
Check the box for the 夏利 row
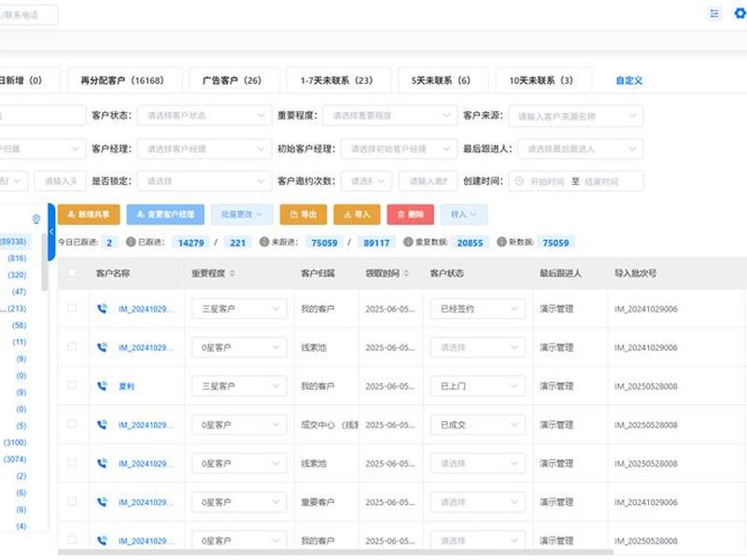click(x=72, y=385)
